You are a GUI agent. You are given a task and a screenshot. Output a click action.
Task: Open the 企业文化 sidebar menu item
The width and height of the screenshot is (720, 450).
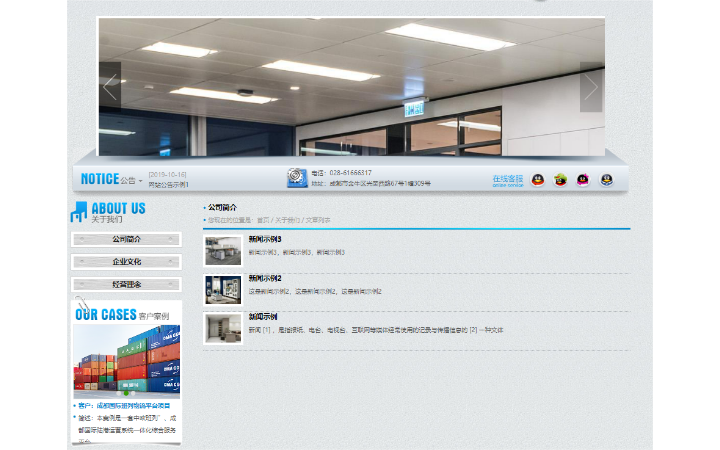click(127, 262)
